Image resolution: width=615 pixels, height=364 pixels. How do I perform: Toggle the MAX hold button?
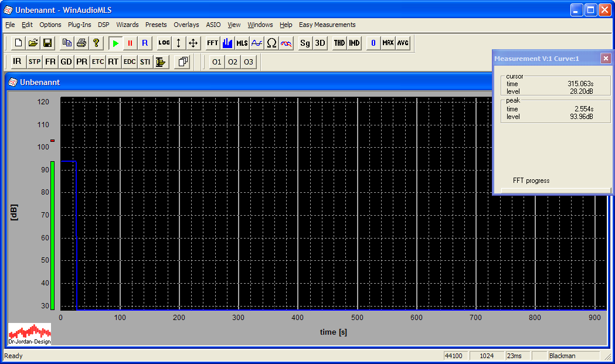[x=388, y=43]
